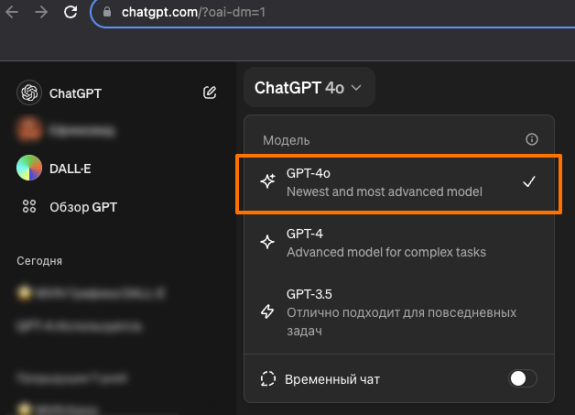This screenshot has height=415, width=575.
Task: View site security lock info
Action: coord(107,12)
